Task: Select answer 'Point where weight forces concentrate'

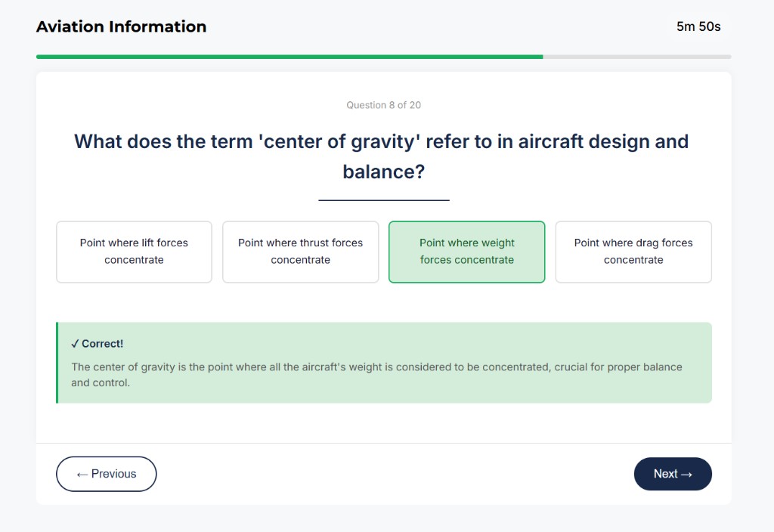Action: [466, 252]
